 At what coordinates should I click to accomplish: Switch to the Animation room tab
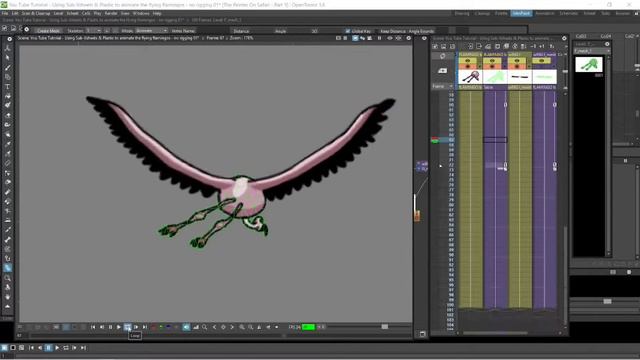pyautogui.click(x=544, y=13)
